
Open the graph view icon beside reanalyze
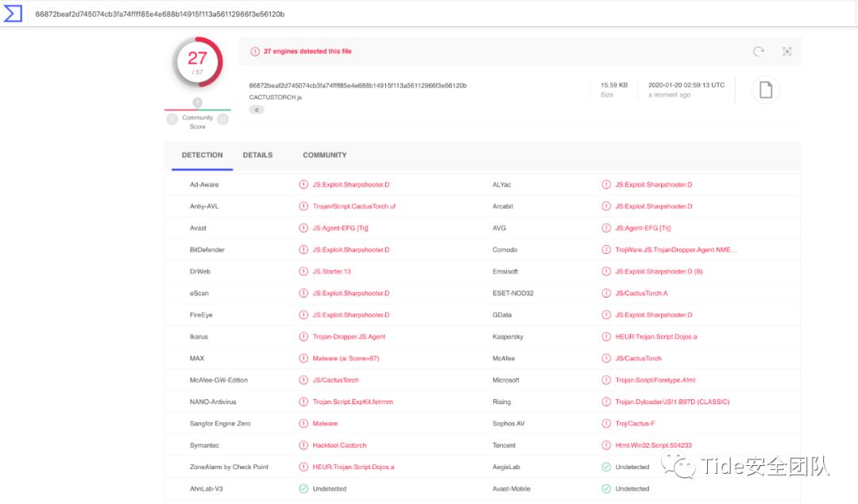click(786, 52)
